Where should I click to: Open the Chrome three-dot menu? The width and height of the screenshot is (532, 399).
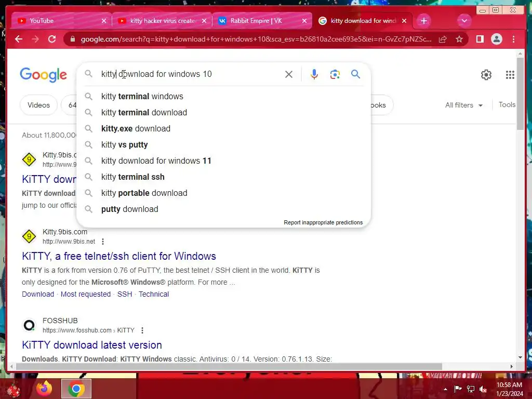513,39
